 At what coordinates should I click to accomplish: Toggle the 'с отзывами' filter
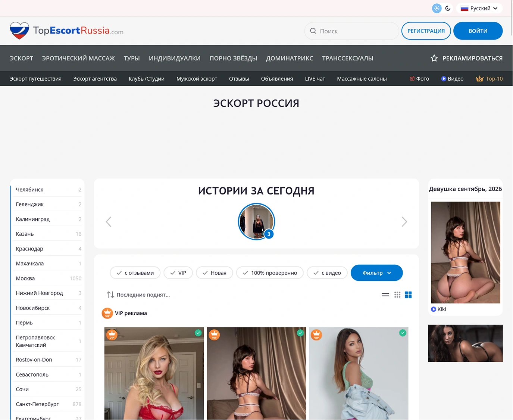(135, 273)
